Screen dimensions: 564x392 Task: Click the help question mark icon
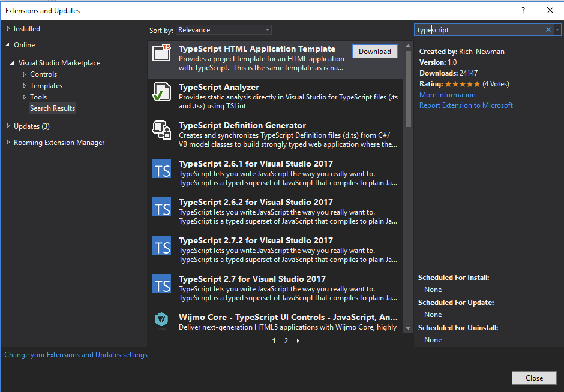tap(523, 10)
